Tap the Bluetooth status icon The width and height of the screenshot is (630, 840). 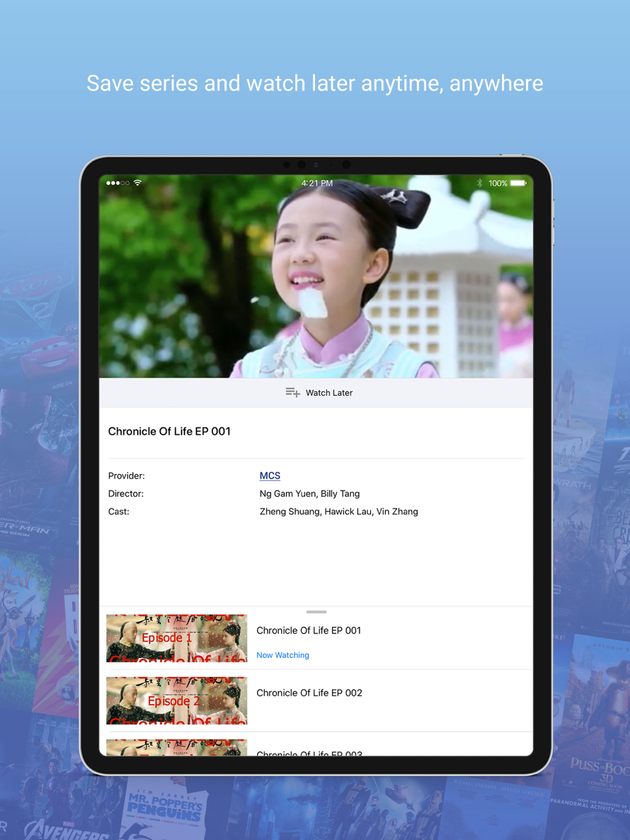coord(479,183)
